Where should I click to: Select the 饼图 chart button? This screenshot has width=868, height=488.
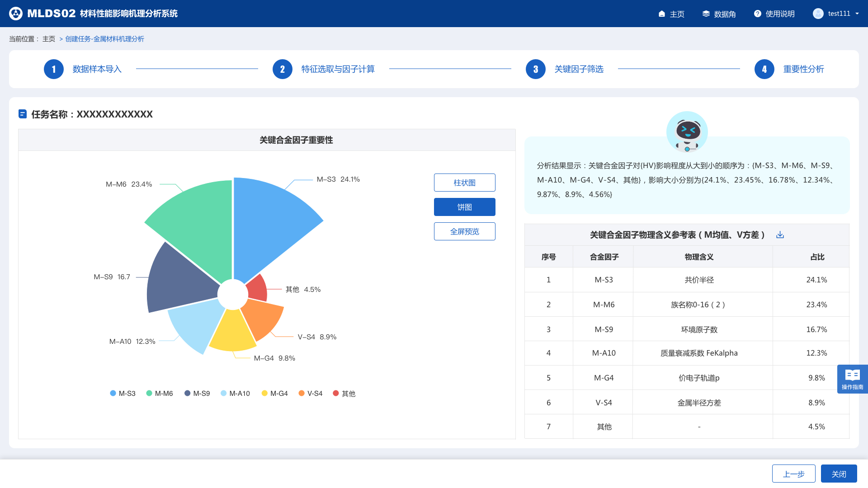[464, 207]
